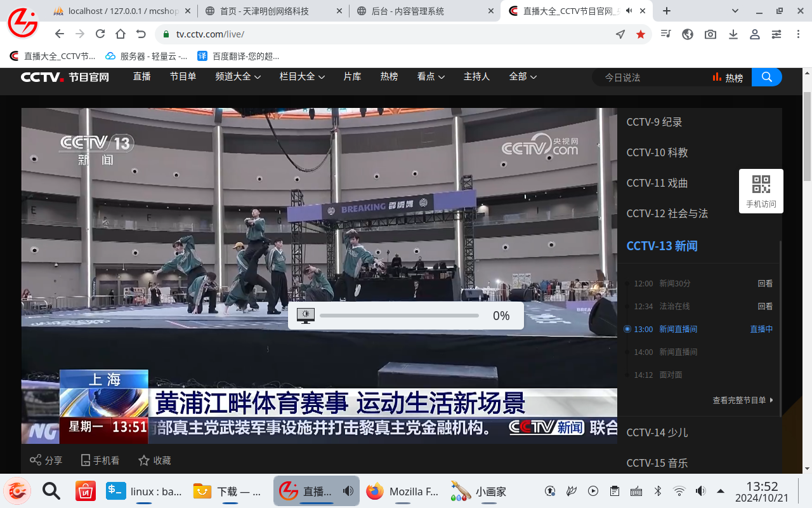Click 查看完整节目单 expand link
This screenshot has height=508, width=812.
(x=743, y=400)
